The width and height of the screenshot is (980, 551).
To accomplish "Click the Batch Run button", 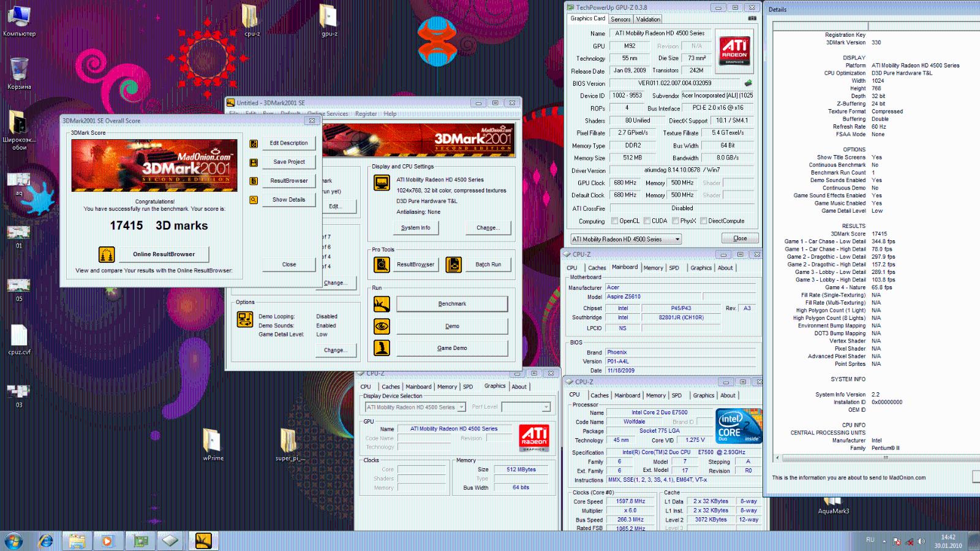I will 488,265.
